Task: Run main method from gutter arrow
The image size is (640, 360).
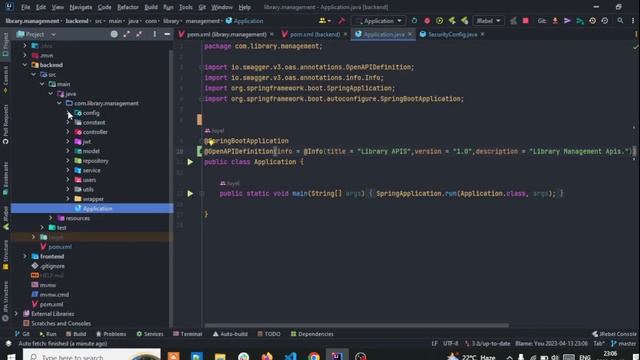Action: (x=190, y=193)
